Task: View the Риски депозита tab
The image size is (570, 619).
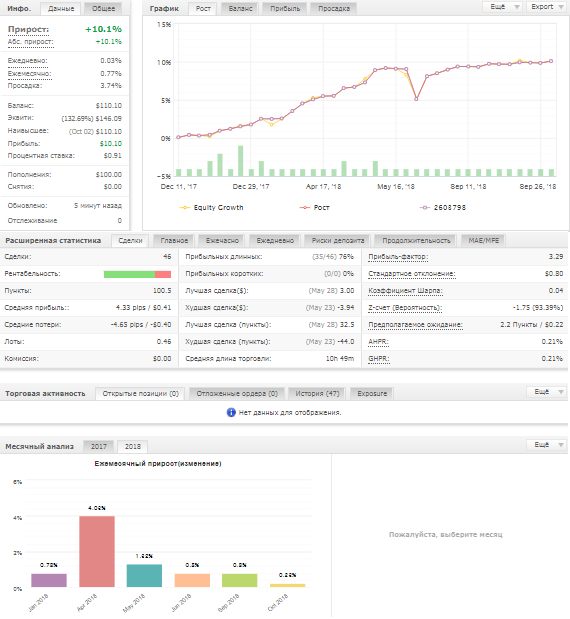Action: [338, 240]
